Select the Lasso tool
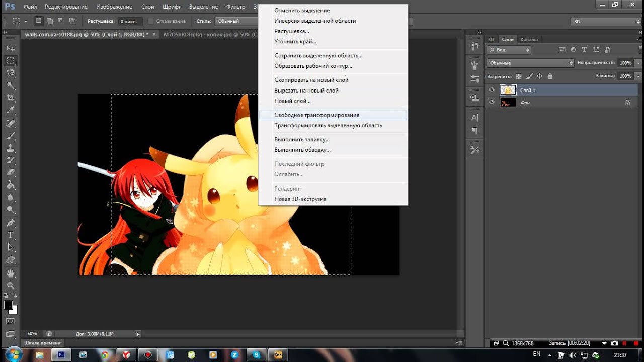Viewport: 644px width, 362px height. pos(10,73)
